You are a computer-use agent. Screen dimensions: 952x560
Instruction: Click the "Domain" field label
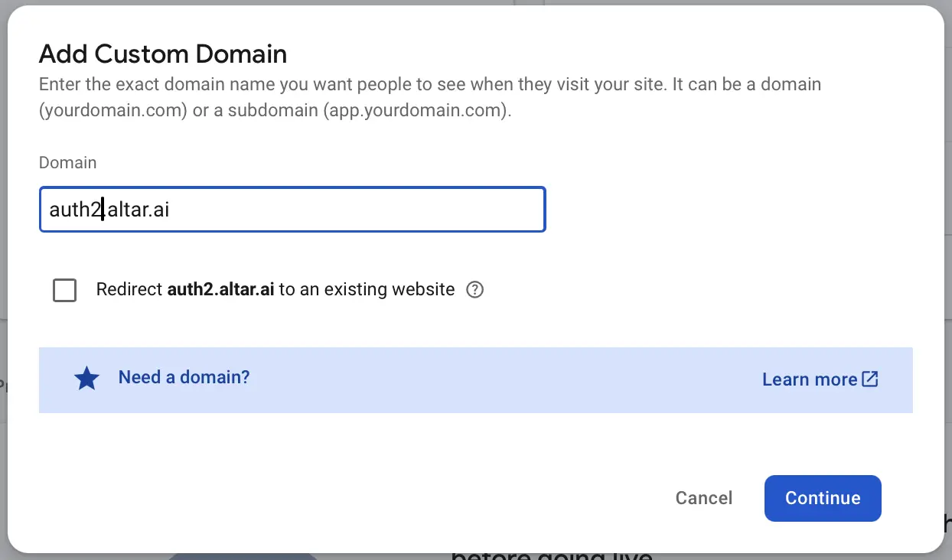click(67, 162)
